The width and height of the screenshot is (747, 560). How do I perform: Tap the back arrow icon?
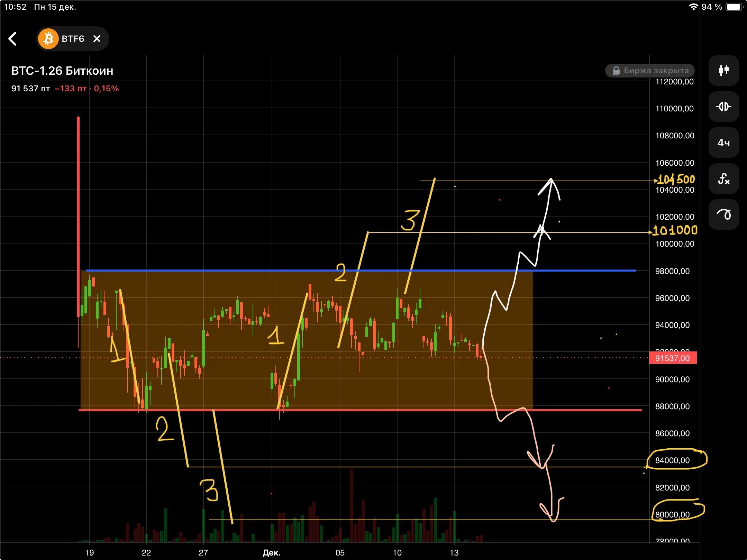[13, 39]
